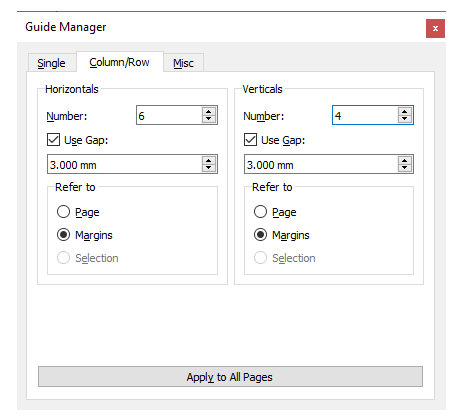The image size is (459, 420).
Task: Click Apply to All Pages button
Action: [230, 377]
